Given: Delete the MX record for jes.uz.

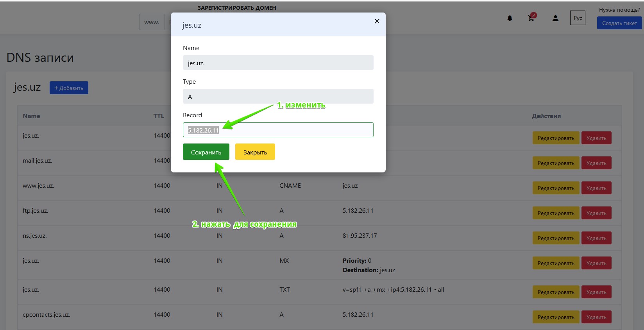Looking at the screenshot, I should click(596, 263).
